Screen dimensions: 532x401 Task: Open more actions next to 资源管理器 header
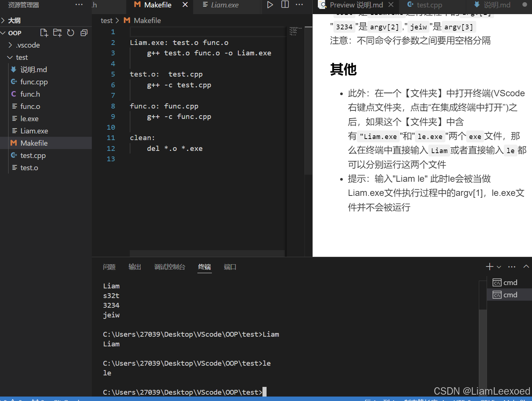[79, 4]
